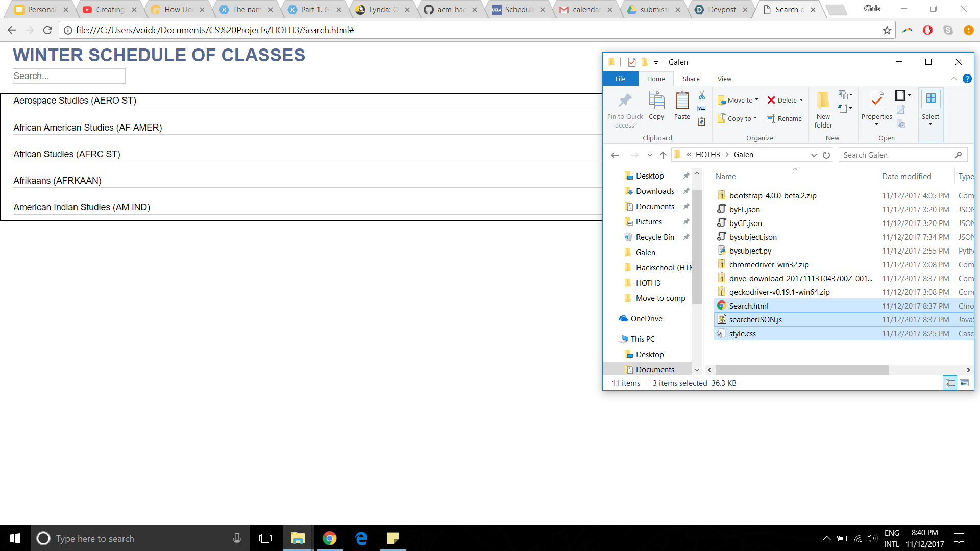Switch to Details view toggle in status bar
The image size is (980, 551).
[950, 383]
